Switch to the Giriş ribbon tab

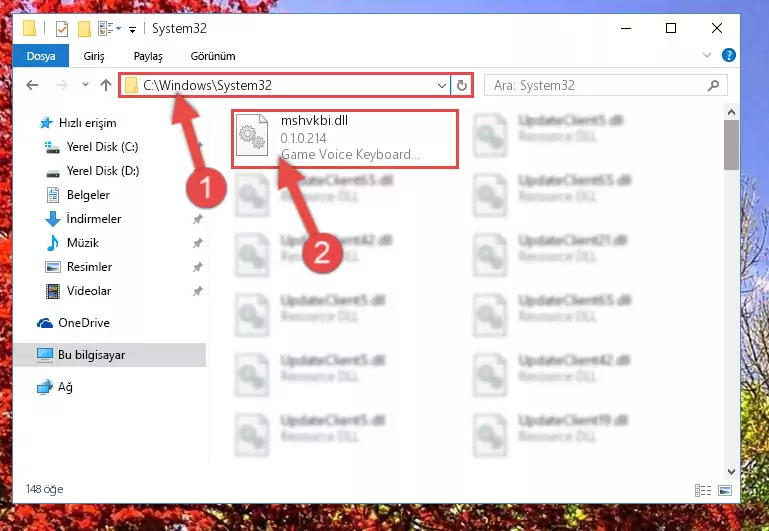(94, 56)
